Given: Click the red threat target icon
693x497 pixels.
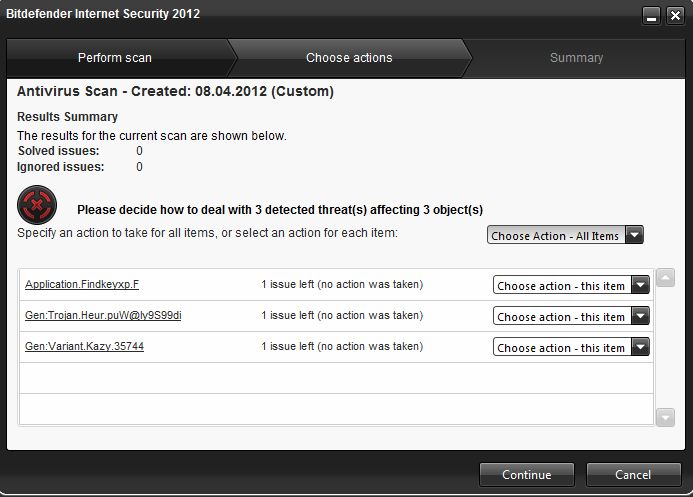Looking at the screenshot, I should click(37, 205).
